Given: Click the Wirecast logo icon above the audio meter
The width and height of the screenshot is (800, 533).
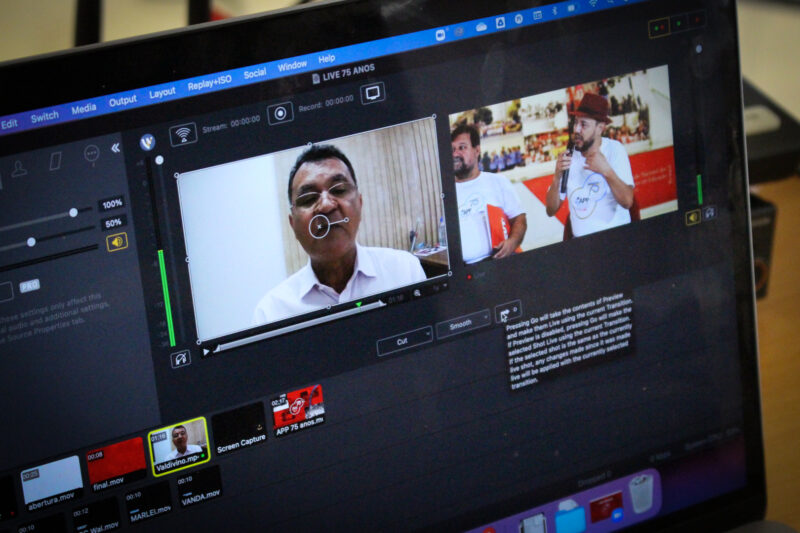Looking at the screenshot, I should point(147,142).
